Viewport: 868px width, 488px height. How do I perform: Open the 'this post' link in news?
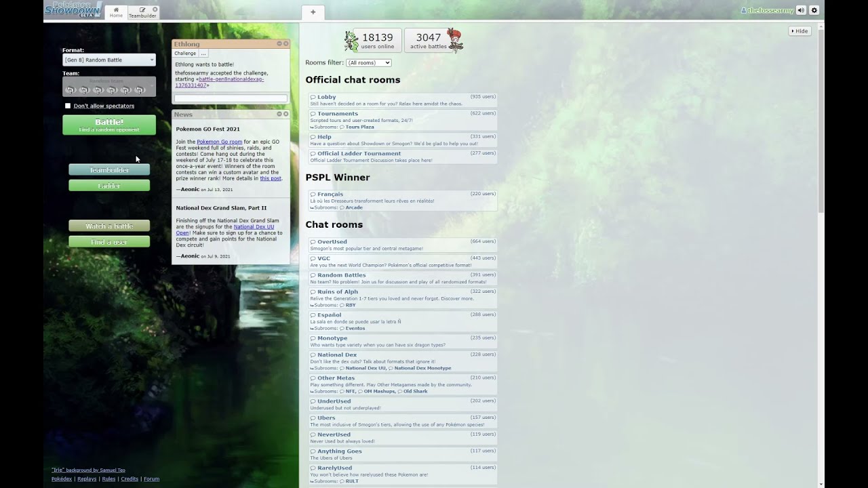271,178
